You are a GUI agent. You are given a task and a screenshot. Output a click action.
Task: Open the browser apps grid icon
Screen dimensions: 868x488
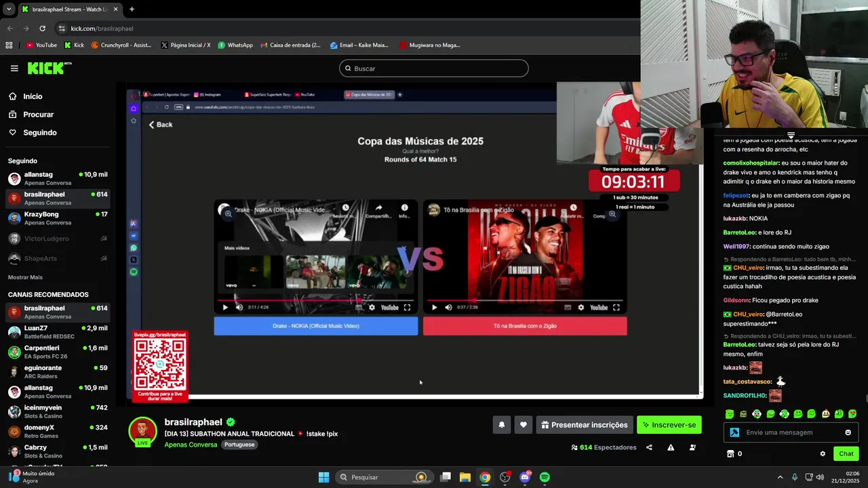9,45
